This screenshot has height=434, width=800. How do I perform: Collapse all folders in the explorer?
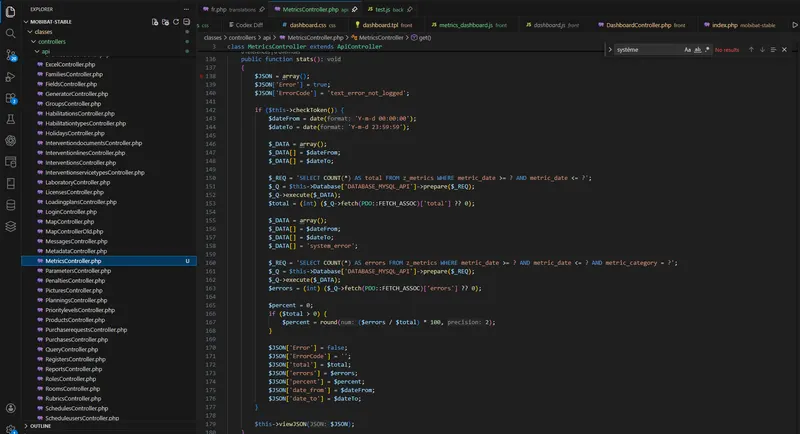186,22
